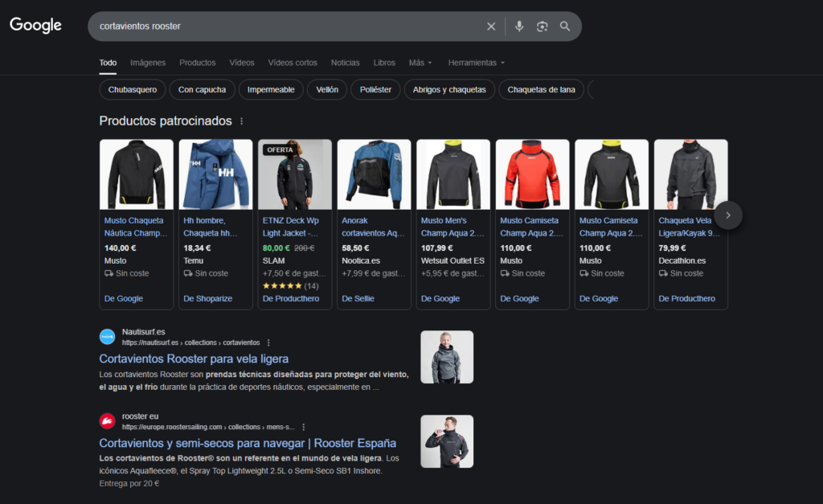Start voice search with microphone icon
This screenshot has width=823, height=504.
coord(519,27)
